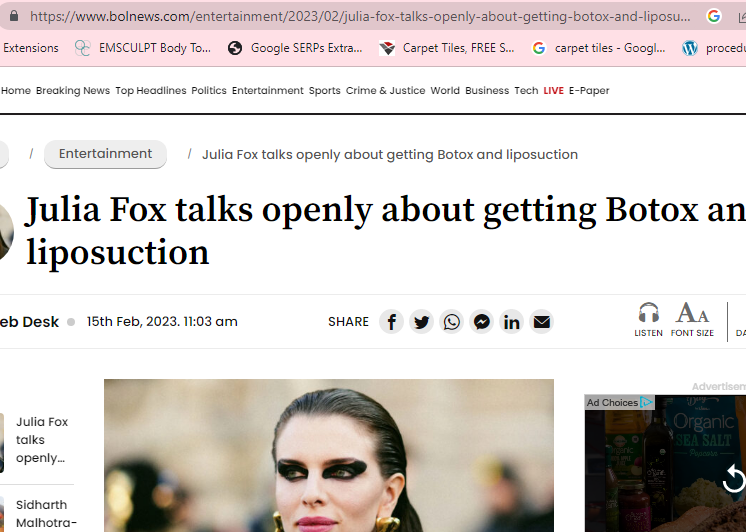Viewport: 746px width, 532px height.
Task: Click the article title breadcrumb text
Action: click(390, 155)
